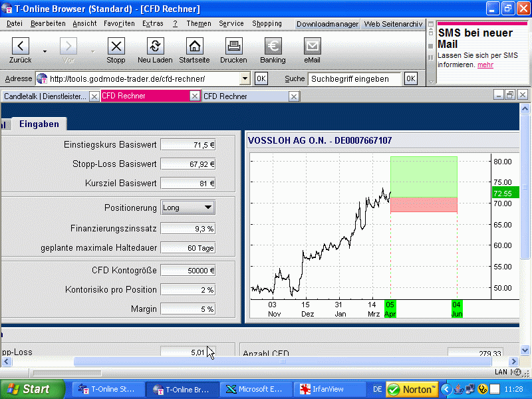This screenshot has width=532, height=399.
Task: Click Margin field 5 %
Action: click(188, 309)
